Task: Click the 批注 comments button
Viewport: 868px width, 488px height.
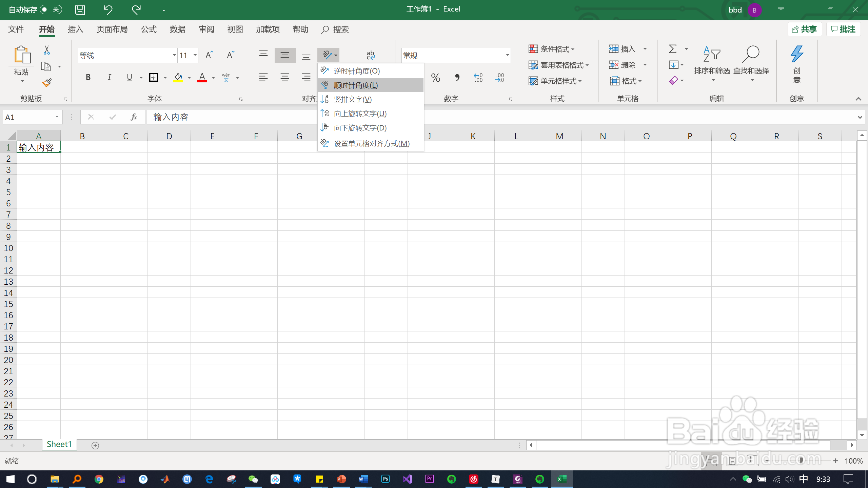Action: (x=843, y=29)
